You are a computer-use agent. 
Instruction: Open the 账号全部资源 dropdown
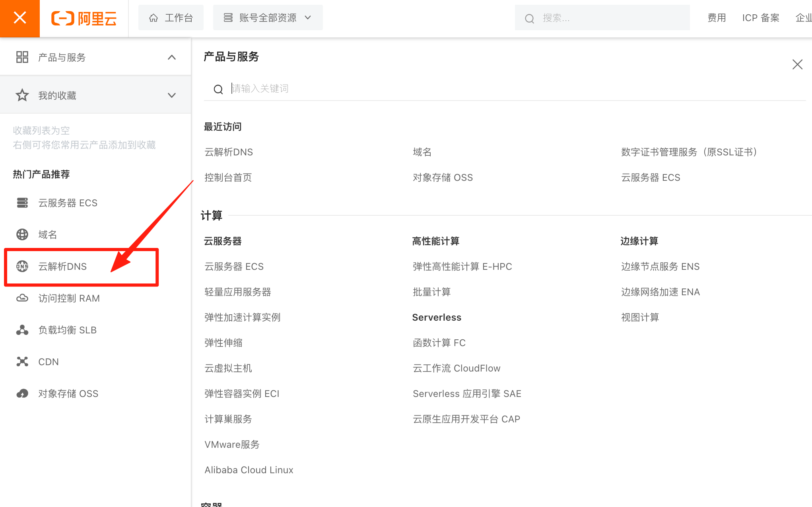tap(268, 18)
